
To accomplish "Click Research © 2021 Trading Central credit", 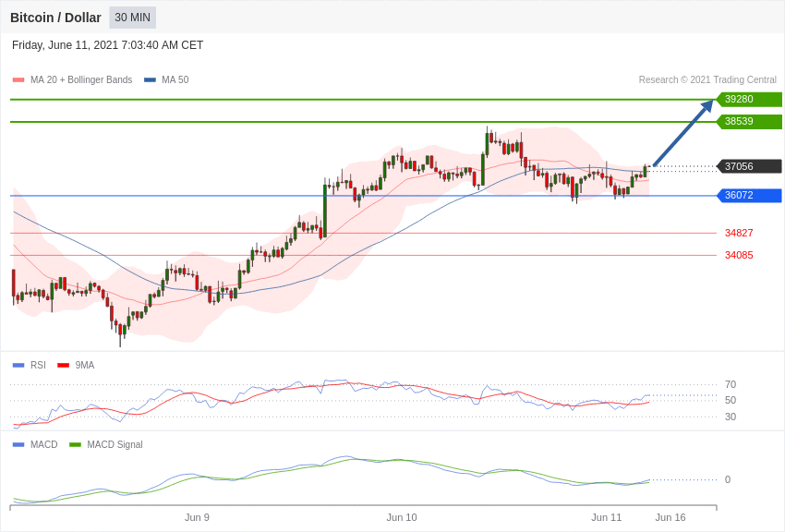I will tap(707, 80).
